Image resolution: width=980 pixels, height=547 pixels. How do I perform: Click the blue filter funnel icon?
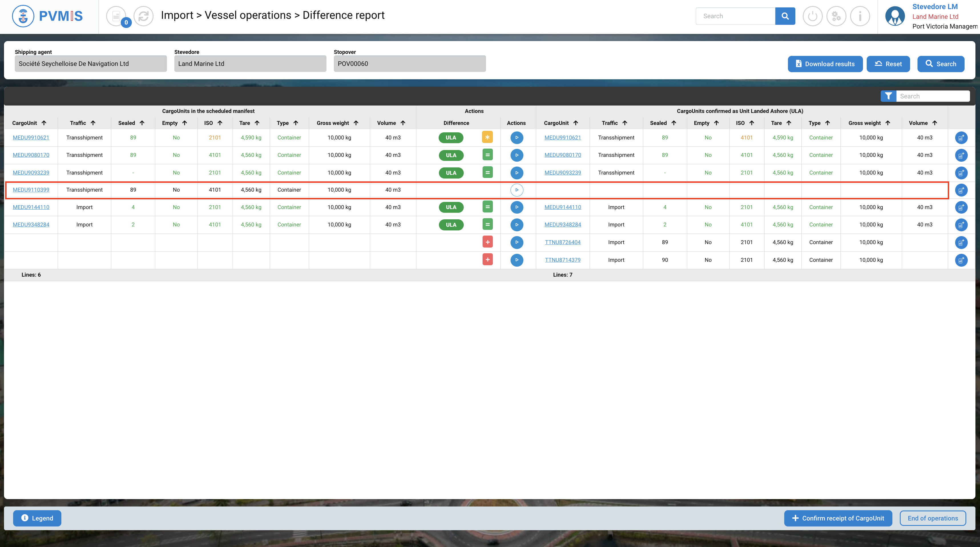[888, 96]
